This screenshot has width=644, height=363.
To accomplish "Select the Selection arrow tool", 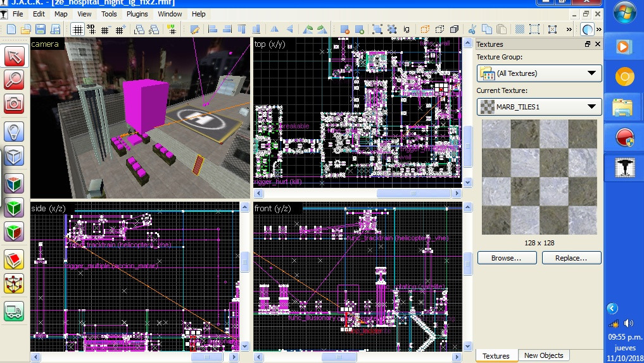I will [15, 56].
